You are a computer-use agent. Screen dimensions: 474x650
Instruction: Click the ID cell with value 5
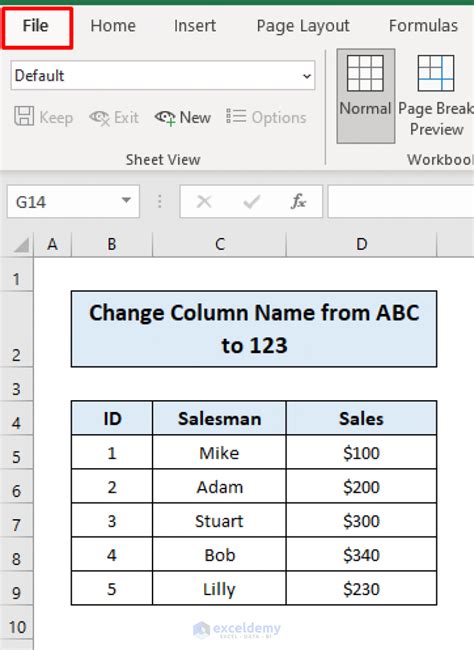coord(112,588)
